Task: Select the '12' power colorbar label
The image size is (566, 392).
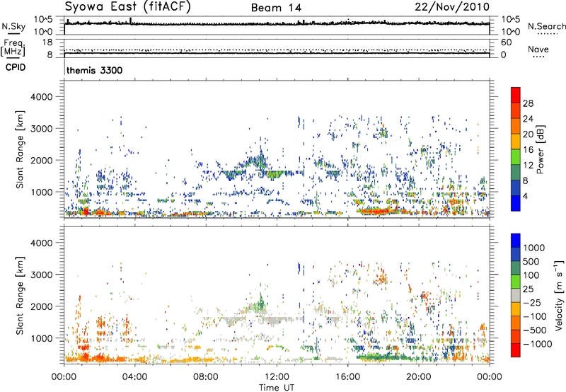Action: tap(528, 166)
